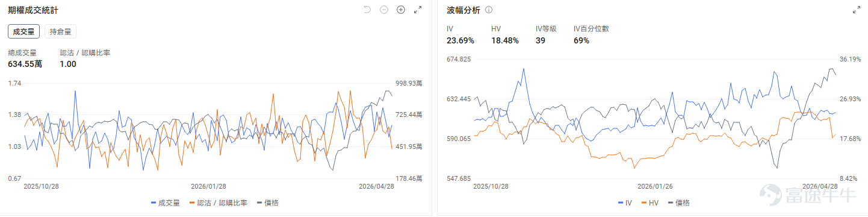Zoom in the option volume chart
This screenshot has width=868, height=217.
pyautogui.click(x=401, y=10)
